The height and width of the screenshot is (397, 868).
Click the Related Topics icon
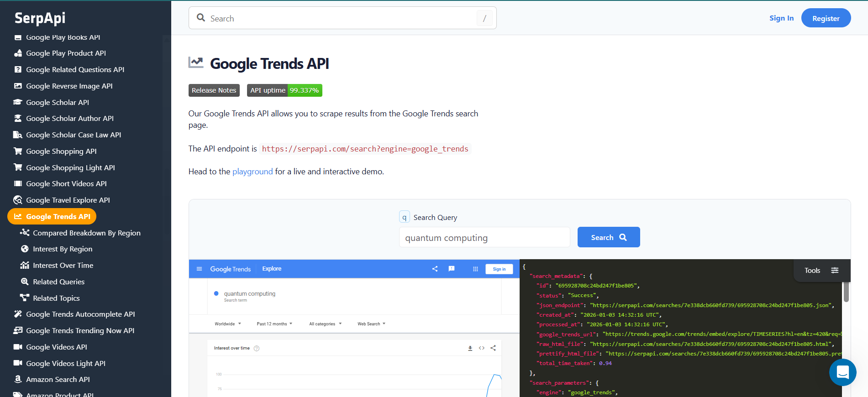click(25, 298)
